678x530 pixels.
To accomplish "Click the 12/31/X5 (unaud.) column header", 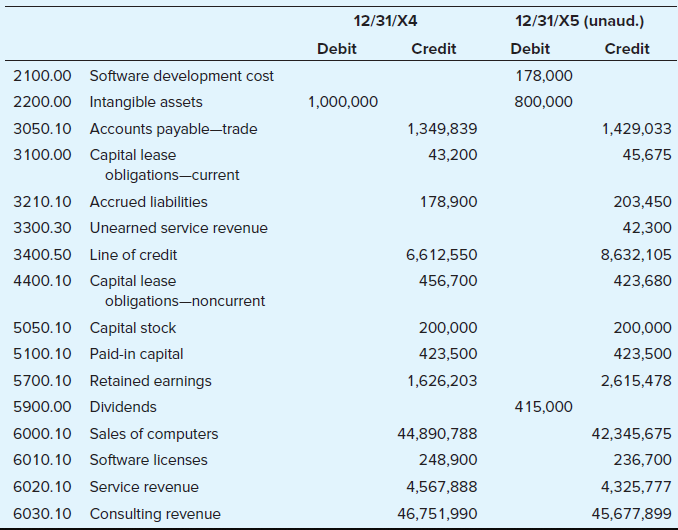I will 579,21.
